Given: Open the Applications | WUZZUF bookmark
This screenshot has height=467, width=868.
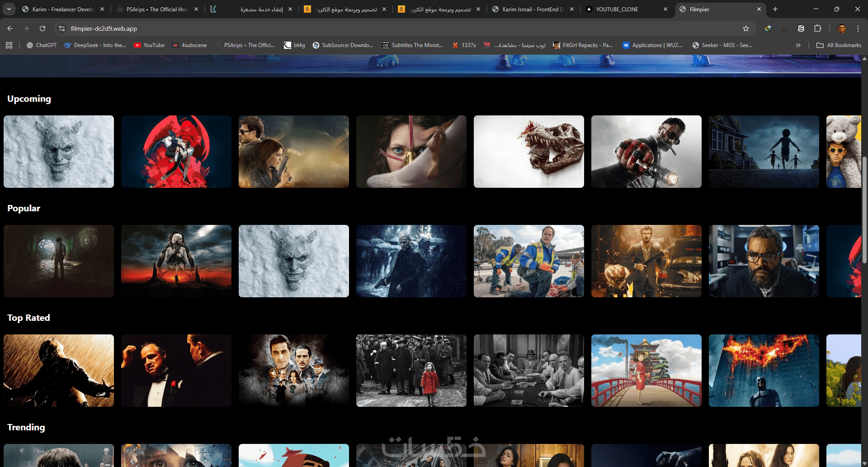Looking at the screenshot, I should (x=652, y=45).
